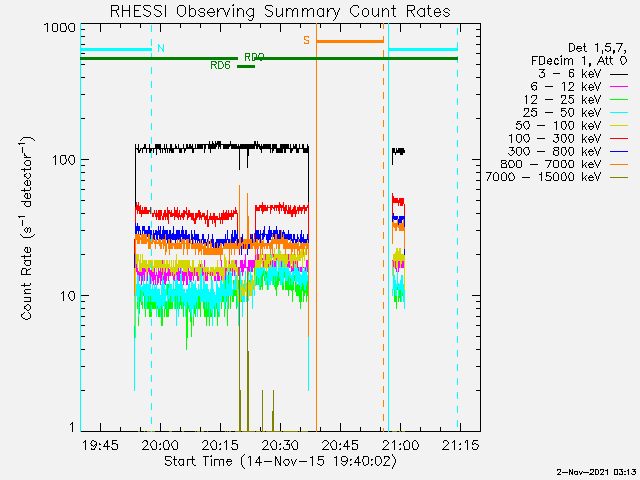Select the 300 - 800 keV legend label
Screen dimensions: 640x480
coord(555,151)
